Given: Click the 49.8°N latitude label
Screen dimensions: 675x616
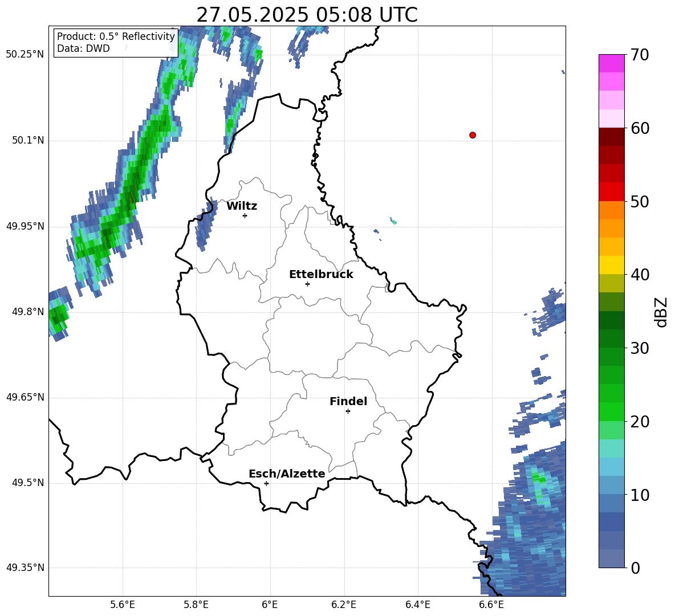Looking at the screenshot, I should (x=28, y=312).
